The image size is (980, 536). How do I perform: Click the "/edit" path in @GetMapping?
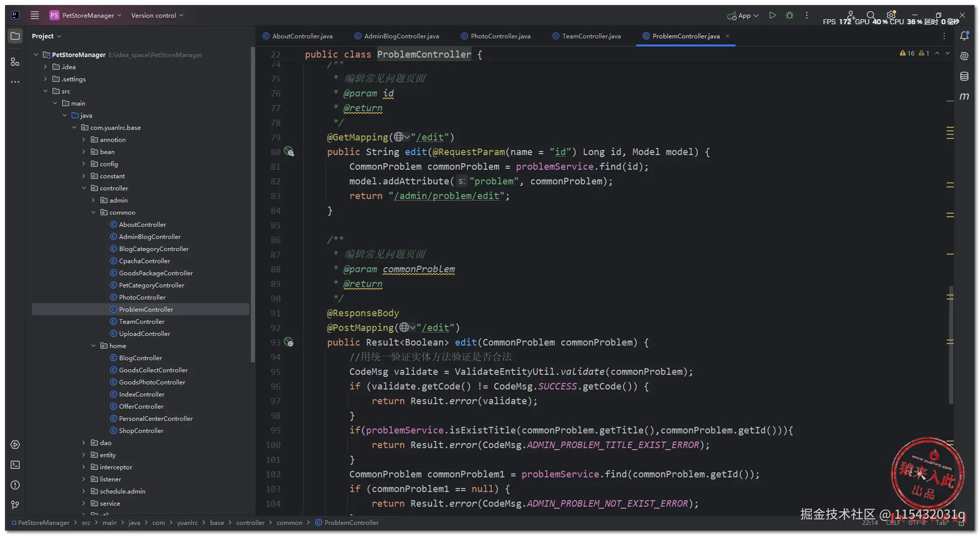[430, 137]
